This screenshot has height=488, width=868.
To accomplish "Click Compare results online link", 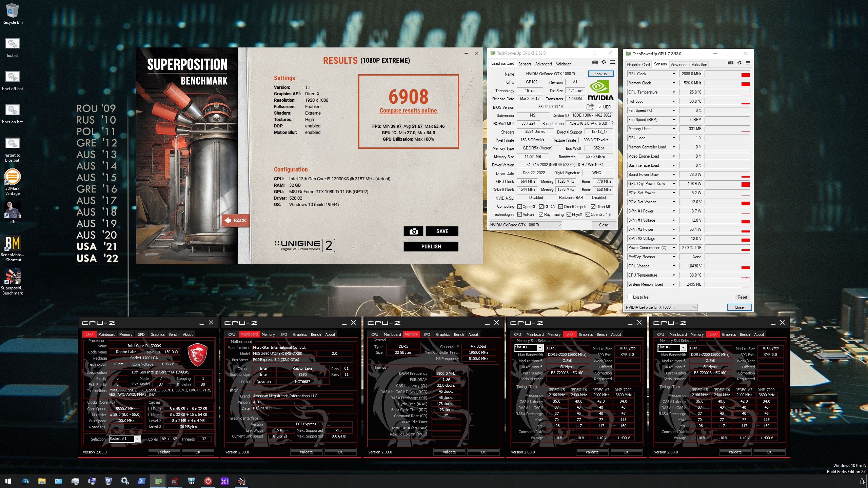I will tap(408, 110).
